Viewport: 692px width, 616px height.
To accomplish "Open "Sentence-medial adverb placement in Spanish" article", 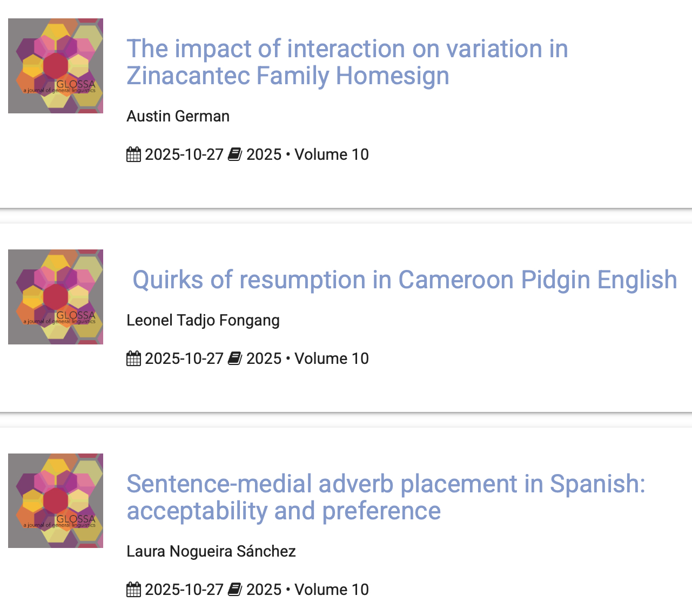I will 386,497.
